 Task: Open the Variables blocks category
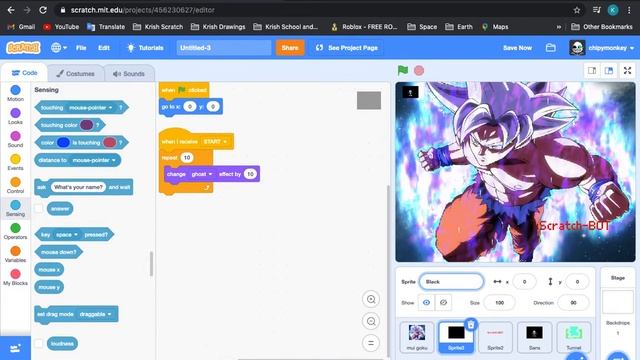click(16, 254)
